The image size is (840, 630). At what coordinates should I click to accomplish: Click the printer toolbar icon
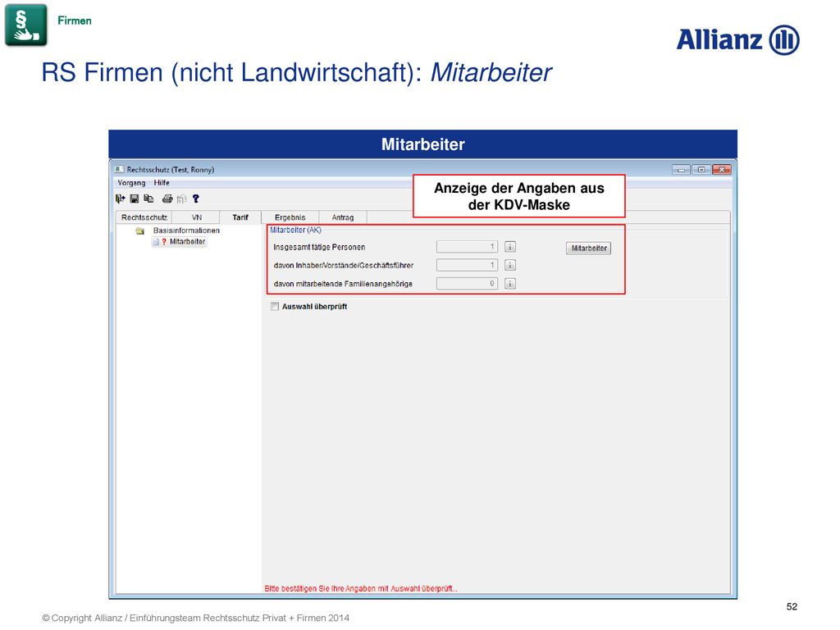(x=167, y=199)
